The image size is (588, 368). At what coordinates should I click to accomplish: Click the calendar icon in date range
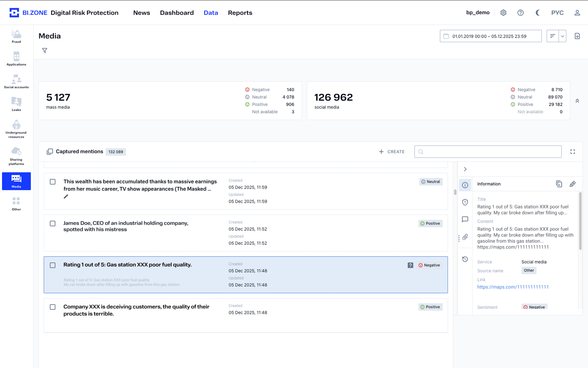tap(446, 36)
